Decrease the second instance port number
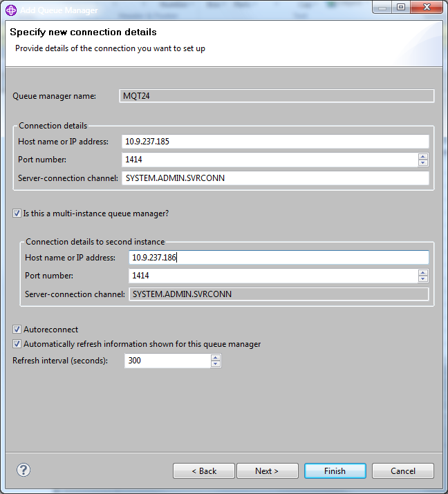Image resolution: width=448 pixels, height=494 pixels. 423,279
